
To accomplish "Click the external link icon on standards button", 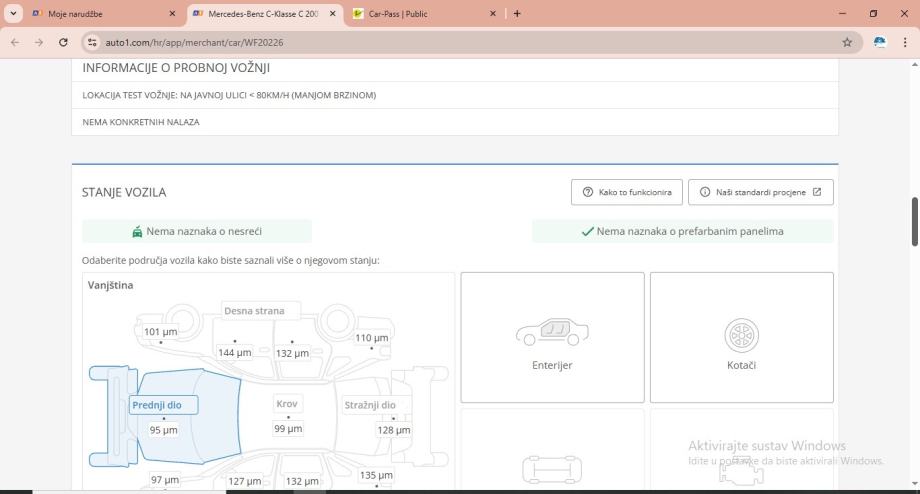I will pyautogui.click(x=817, y=192).
